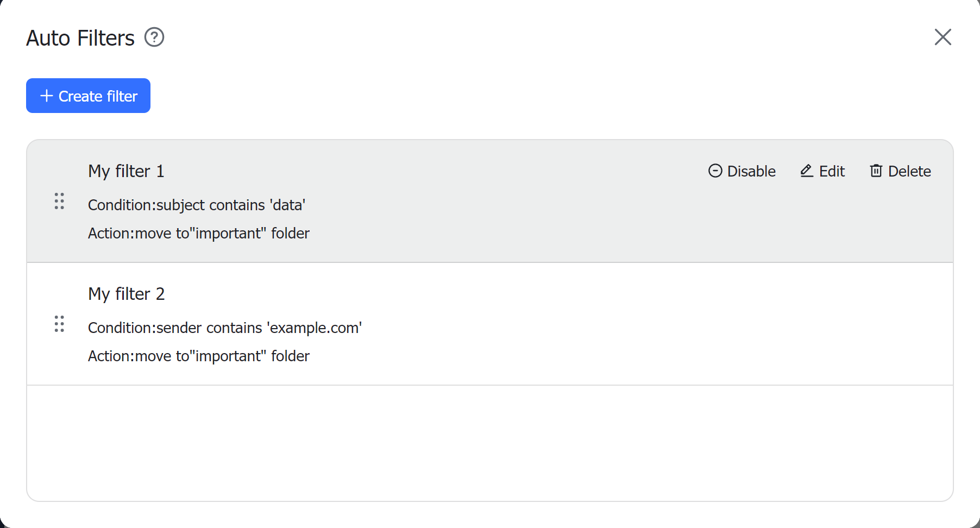Click the drag handle beside My filter 2
Image resolution: width=980 pixels, height=528 pixels.
[59, 324]
